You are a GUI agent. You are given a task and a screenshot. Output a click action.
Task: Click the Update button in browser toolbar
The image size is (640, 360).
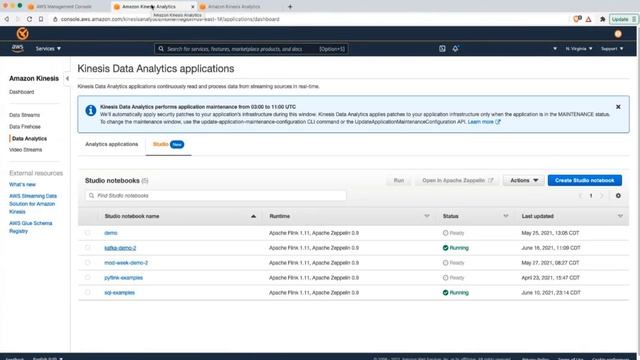[623, 19]
